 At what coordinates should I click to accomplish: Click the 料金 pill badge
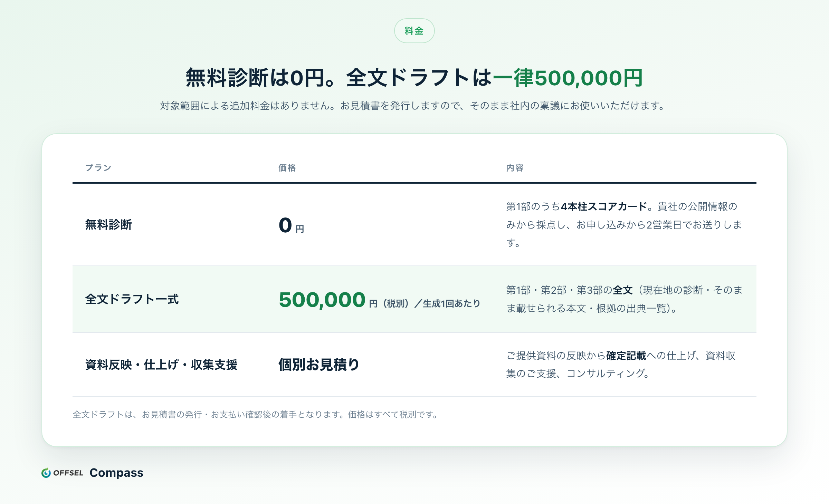click(x=414, y=31)
